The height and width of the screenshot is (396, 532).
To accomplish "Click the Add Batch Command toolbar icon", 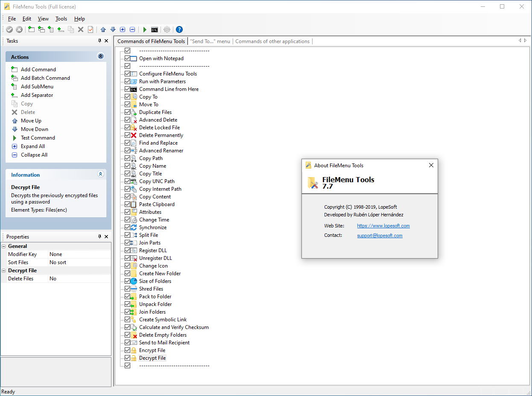I will click(41, 29).
